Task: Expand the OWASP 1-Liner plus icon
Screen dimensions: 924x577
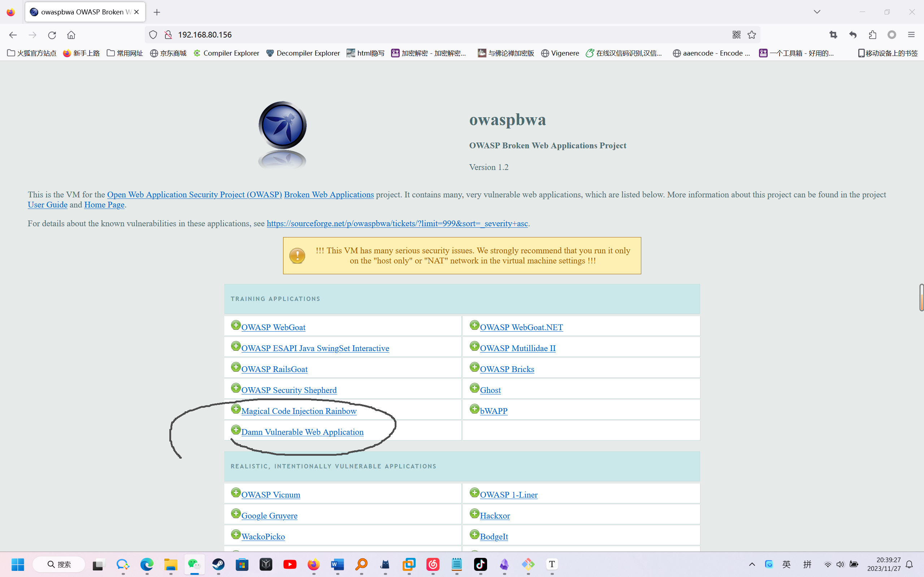Action: (474, 493)
